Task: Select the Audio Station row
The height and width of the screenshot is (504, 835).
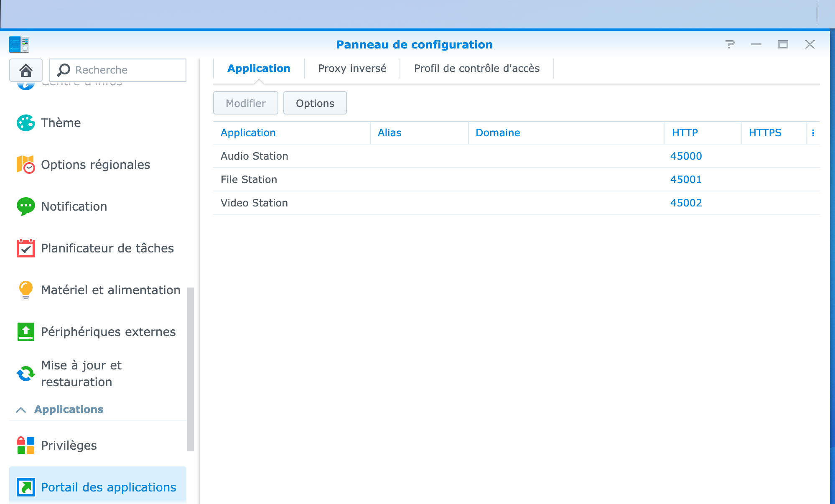Action: [517, 156]
